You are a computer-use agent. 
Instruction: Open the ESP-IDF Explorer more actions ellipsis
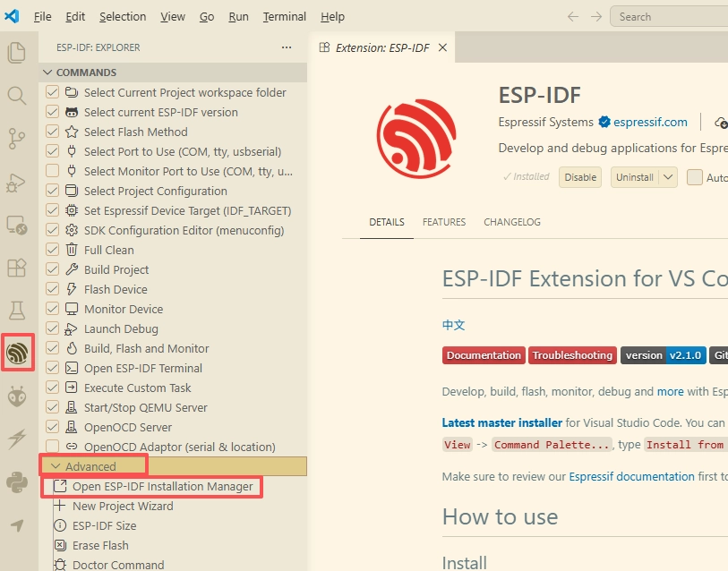(287, 47)
